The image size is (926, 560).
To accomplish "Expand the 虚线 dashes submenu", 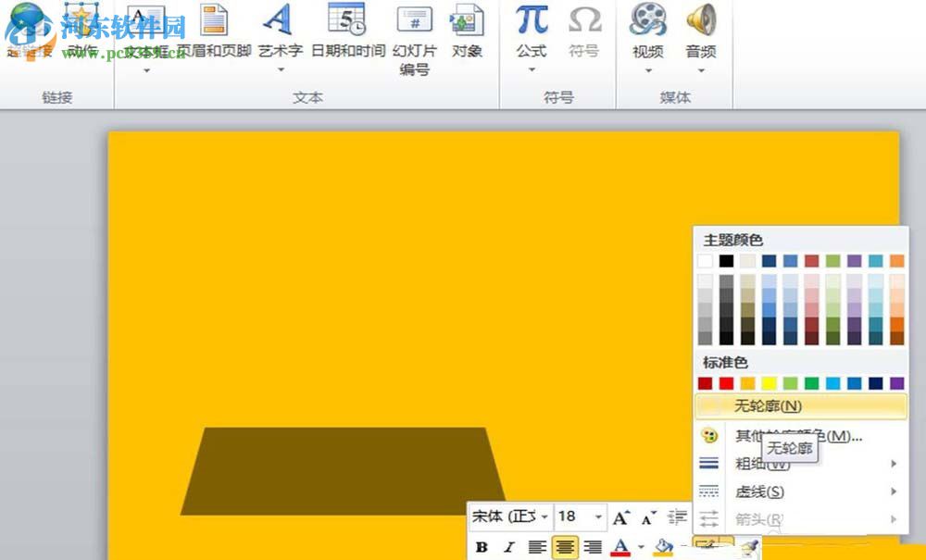I will point(759,492).
